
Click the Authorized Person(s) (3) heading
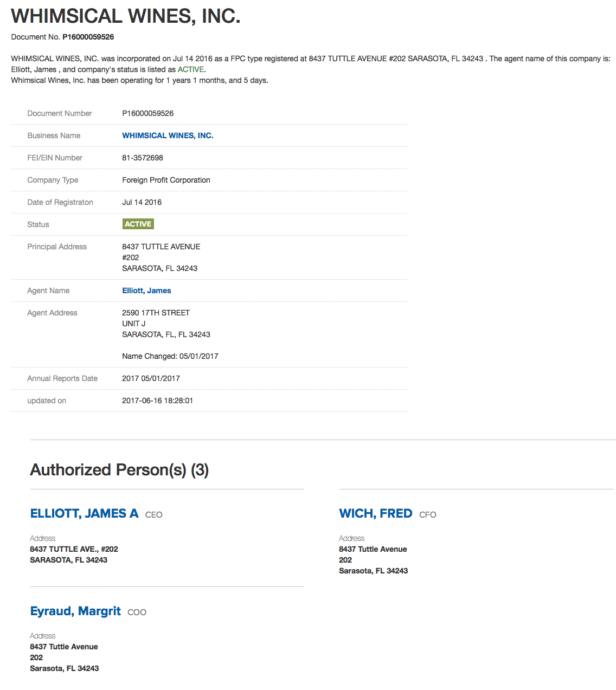pyautogui.click(x=119, y=469)
